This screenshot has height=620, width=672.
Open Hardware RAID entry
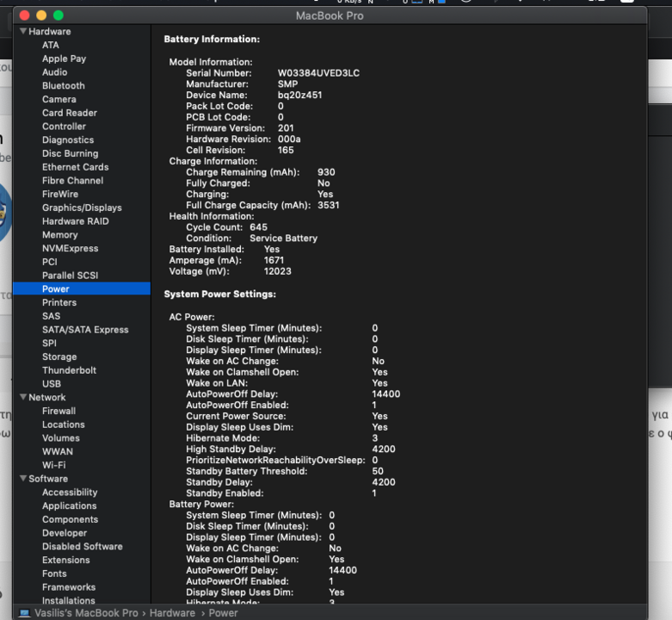coord(76,221)
